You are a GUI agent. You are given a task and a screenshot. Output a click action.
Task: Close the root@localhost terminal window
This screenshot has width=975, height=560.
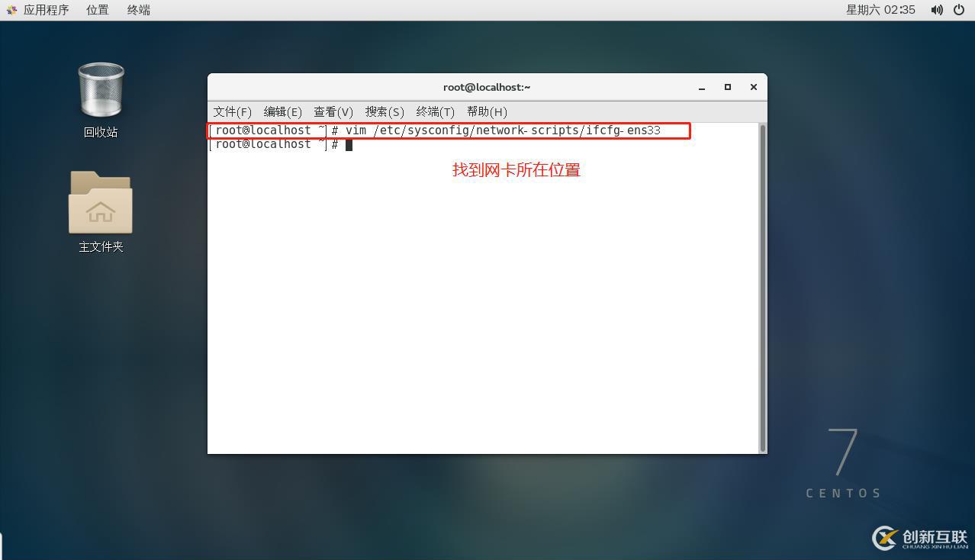(x=754, y=87)
